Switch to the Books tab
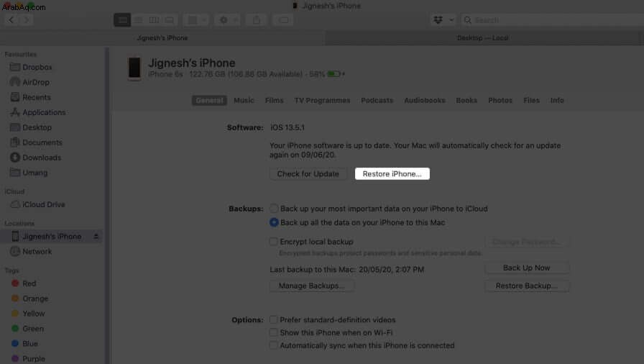Screen dimensions: 644x364 (x=466, y=100)
